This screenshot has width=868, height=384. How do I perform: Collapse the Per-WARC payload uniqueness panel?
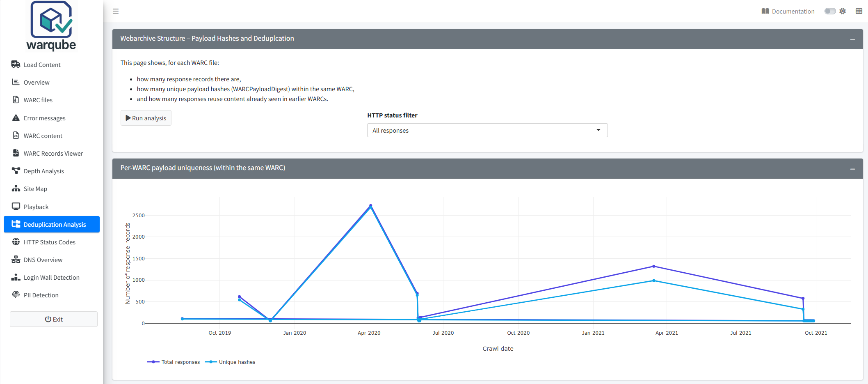(x=852, y=169)
